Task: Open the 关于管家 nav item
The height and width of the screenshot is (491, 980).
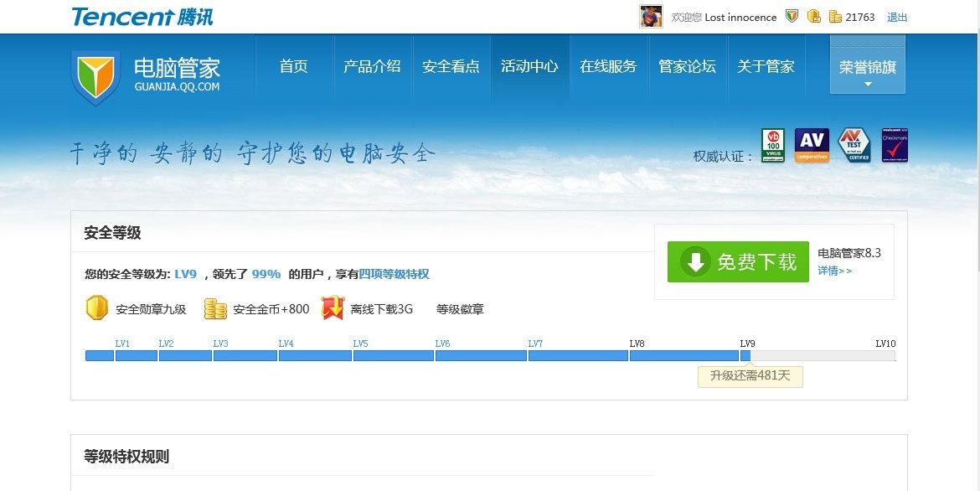Action: coord(766,66)
